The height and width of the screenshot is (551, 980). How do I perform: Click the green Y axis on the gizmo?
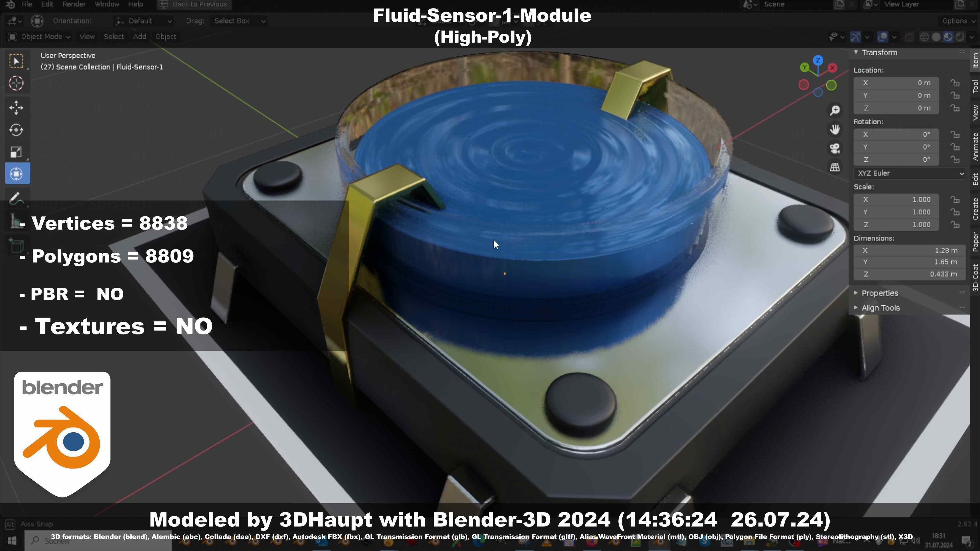click(x=805, y=68)
